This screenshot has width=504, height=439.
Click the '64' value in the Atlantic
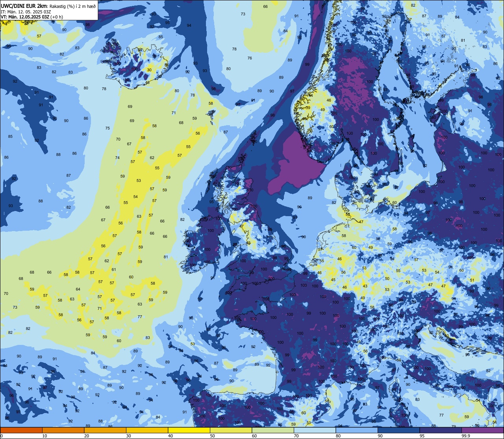78,289
